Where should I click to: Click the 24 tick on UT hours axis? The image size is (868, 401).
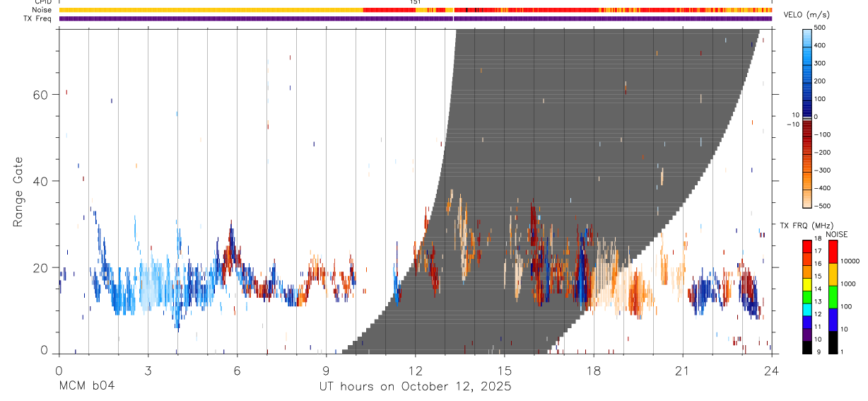click(771, 371)
